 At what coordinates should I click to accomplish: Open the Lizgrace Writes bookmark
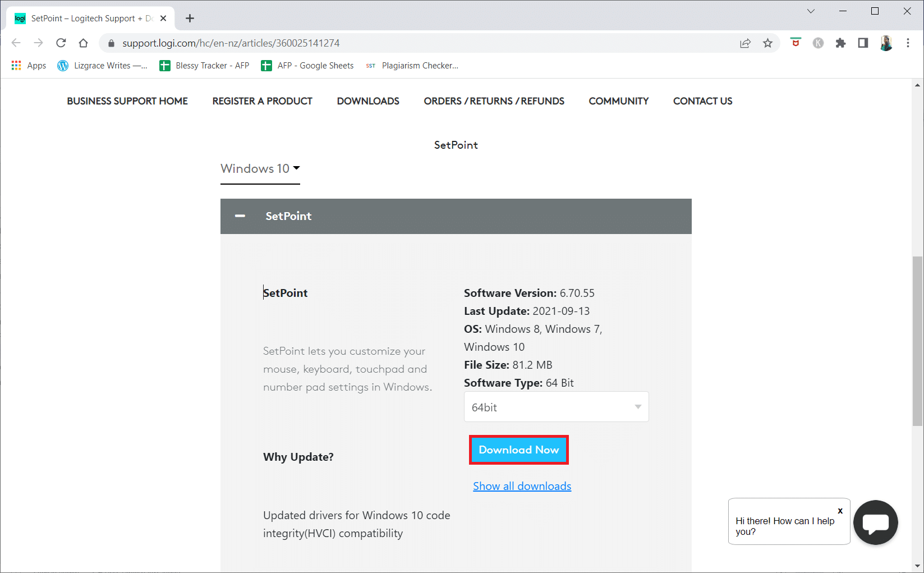click(102, 66)
